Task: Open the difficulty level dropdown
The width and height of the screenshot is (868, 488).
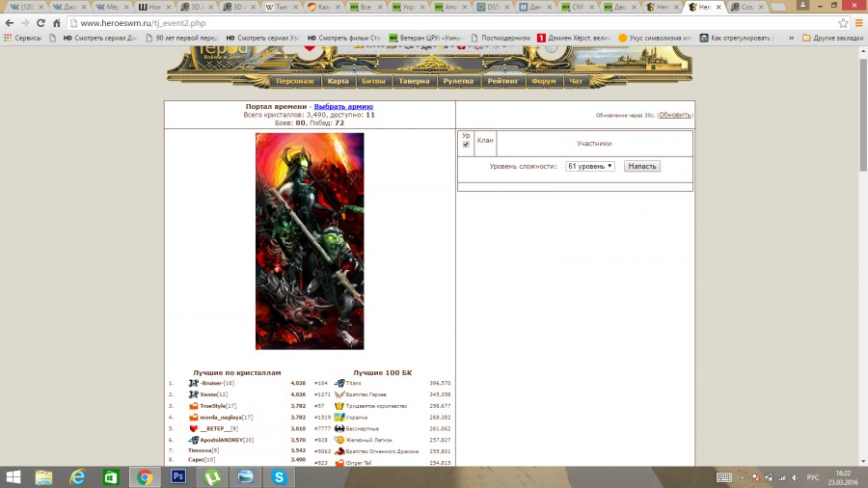Action: (590, 166)
